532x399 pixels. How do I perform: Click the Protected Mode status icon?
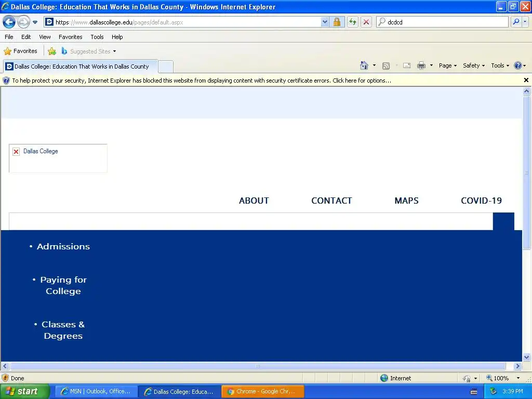467,378
